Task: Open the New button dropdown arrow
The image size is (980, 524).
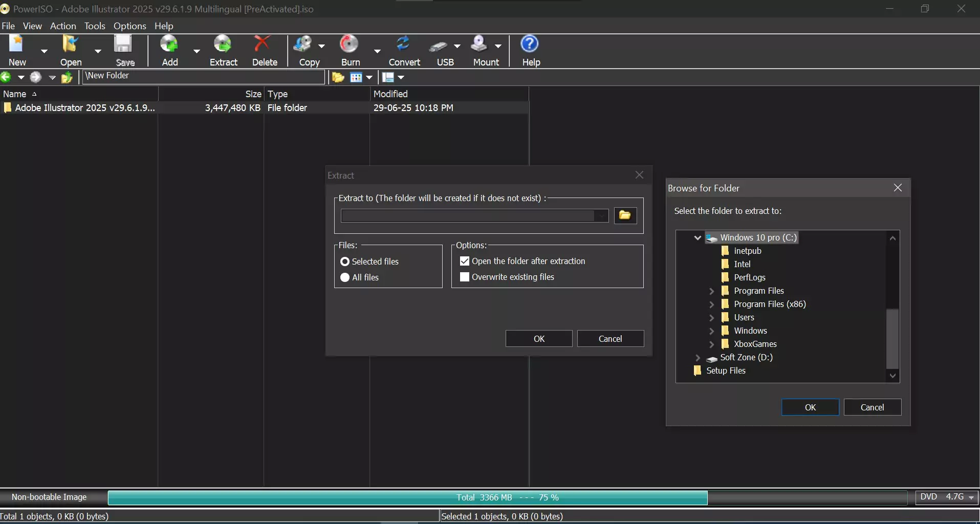Action: (x=44, y=51)
